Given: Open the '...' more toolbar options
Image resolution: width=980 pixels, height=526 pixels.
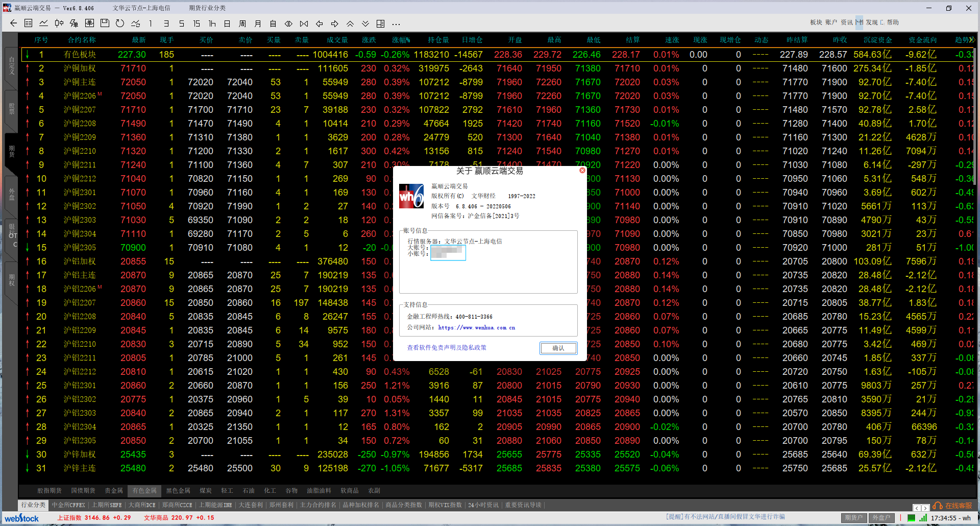Looking at the screenshot, I should pyautogui.click(x=396, y=23).
